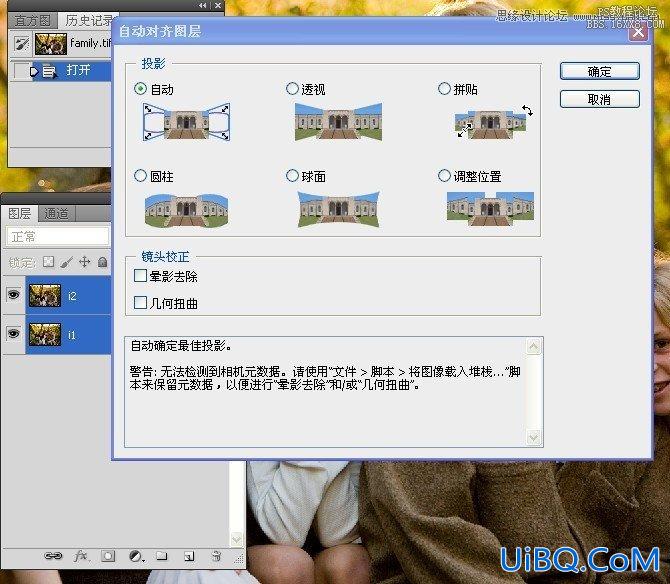
Task: Click the new group folder icon
Action: coord(162,556)
